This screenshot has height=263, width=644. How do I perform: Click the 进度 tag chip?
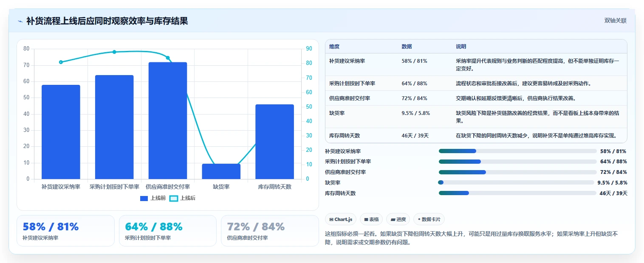pyautogui.click(x=398, y=219)
